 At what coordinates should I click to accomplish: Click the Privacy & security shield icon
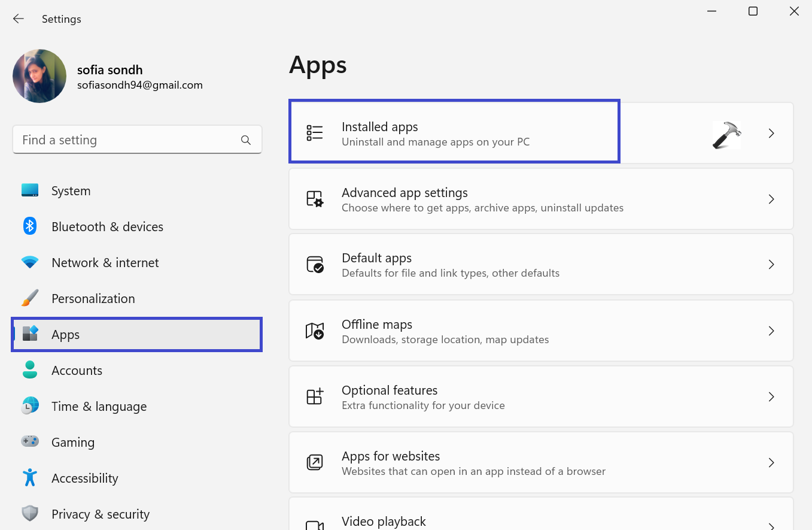tap(30, 514)
